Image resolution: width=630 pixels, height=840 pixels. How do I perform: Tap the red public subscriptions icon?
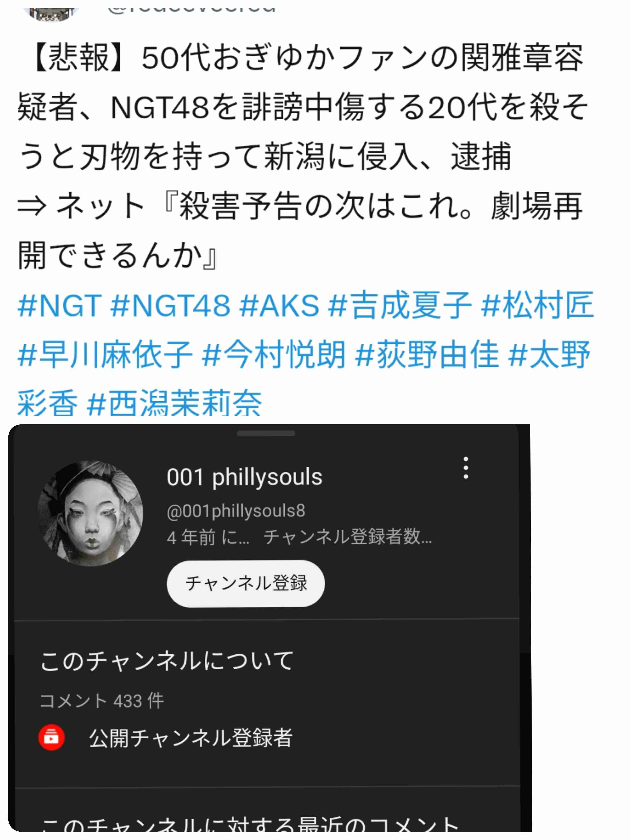(x=51, y=738)
